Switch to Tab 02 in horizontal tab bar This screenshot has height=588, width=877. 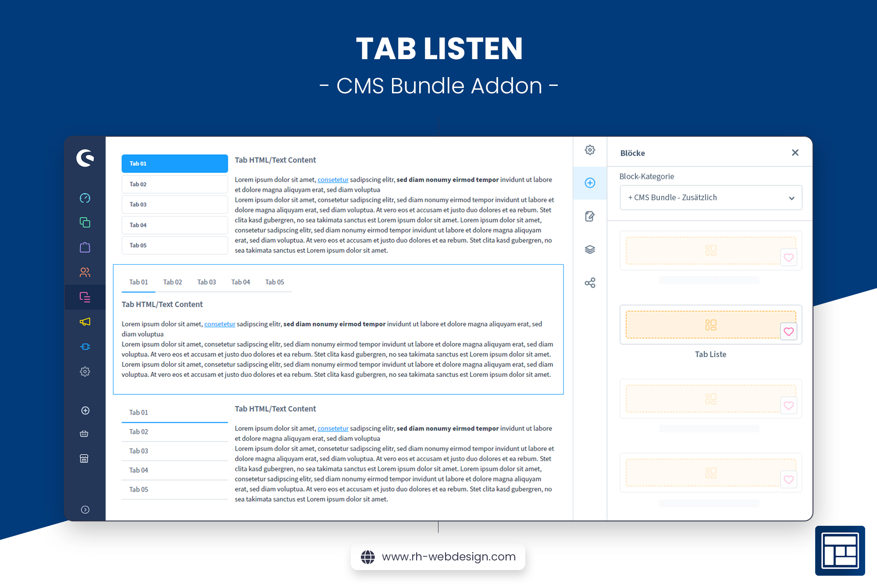tap(172, 282)
